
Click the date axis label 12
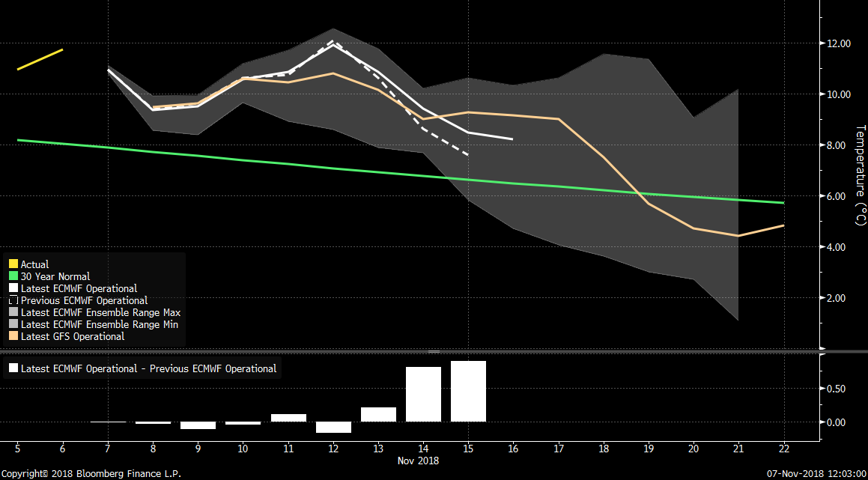pyautogui.click(x=333, y=449)
